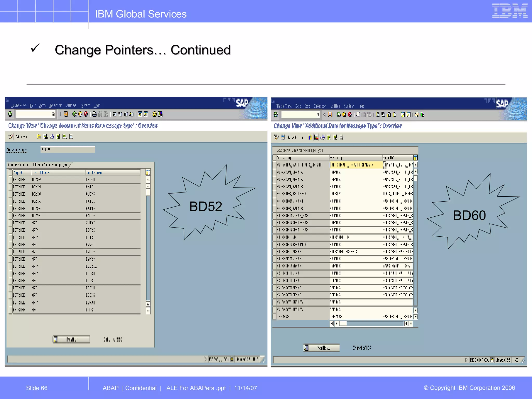Open Help icon in BD60 window toolbar
Viewport: 532px width, 399px height.
click(x=416, y=115)
